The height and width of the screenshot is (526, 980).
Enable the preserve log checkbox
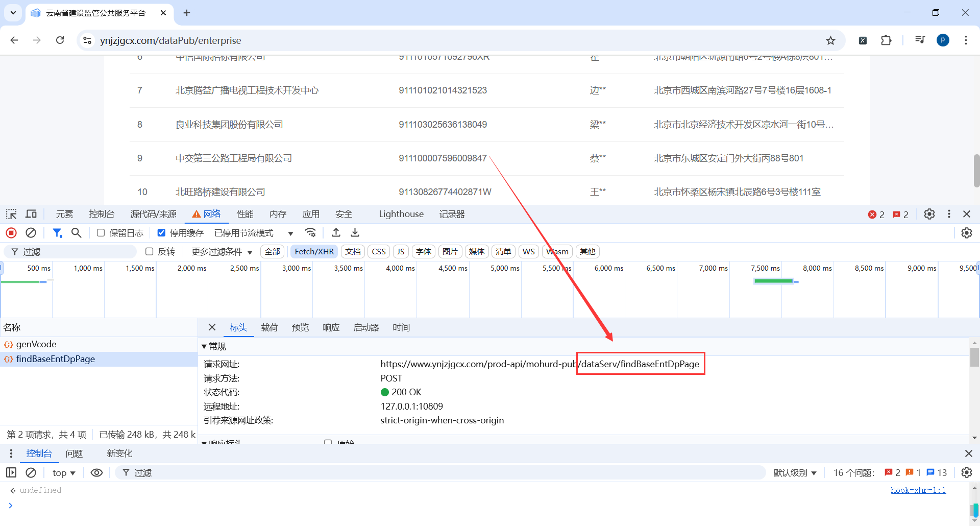tap(101, 233)
